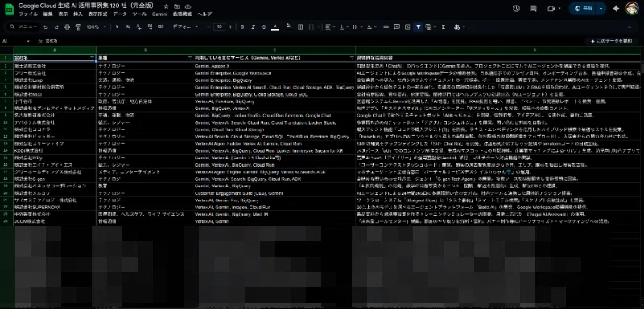644x309 pixels.
Task: Open version history clock icon
Action: point(516,9)
